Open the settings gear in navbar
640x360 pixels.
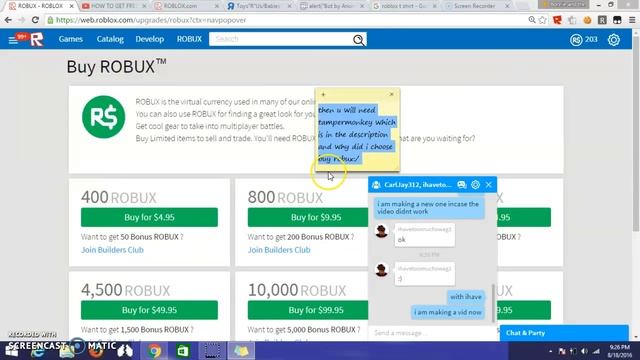(613, 40)
